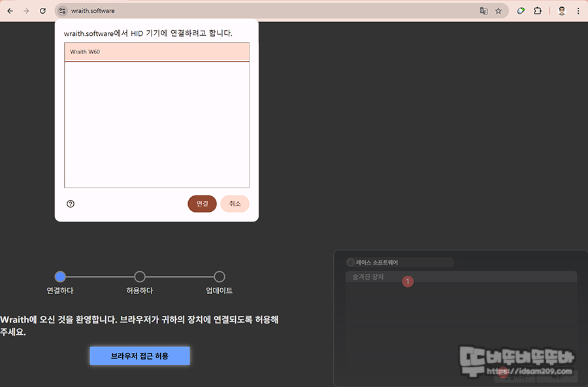Open site information icon in address bar
Screen dimensions: 588x387
tap(62, 11)
